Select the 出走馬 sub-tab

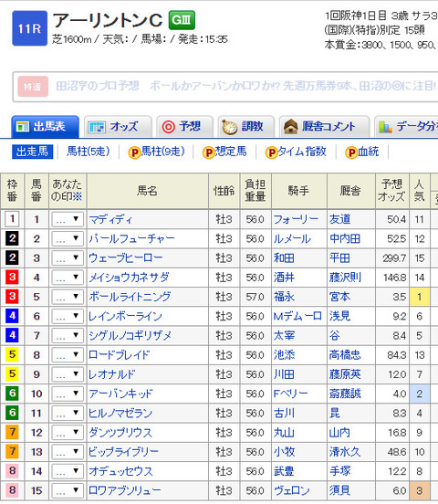[x=33, y=152]
